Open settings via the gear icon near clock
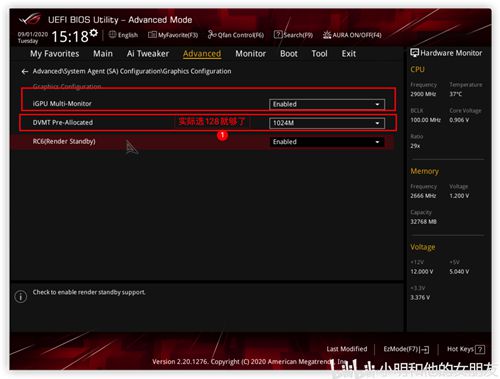This screenshot has height=379, width=500. coord(94,33)
